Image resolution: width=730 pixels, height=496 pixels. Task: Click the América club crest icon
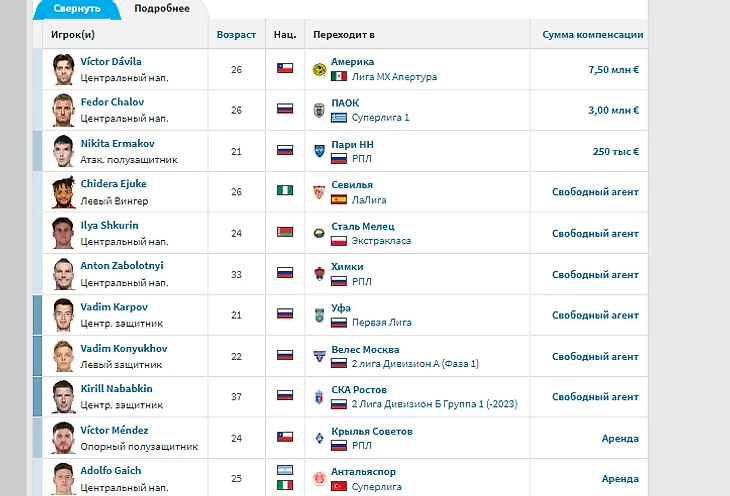click(319, 69)
